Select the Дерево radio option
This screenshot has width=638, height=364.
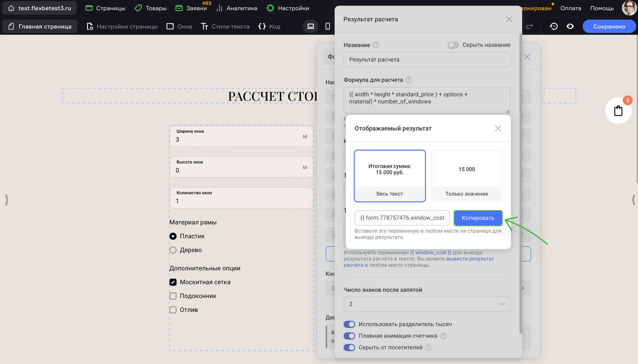coord(173,250)
